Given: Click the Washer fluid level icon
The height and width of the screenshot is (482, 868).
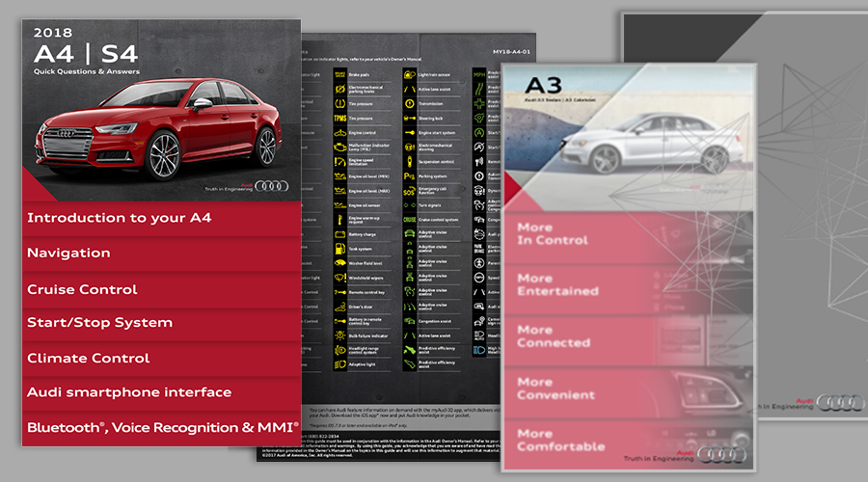Looking at the screenshot, I should tap(340, 262).
